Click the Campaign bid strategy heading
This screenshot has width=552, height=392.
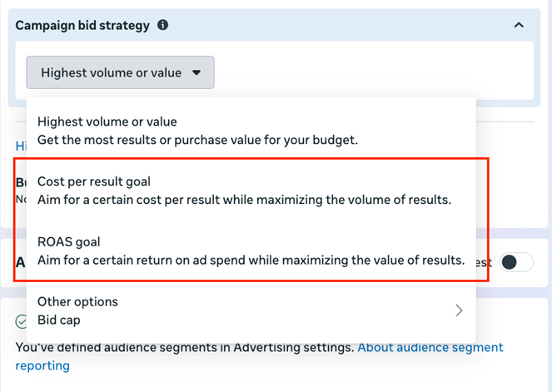82,25
